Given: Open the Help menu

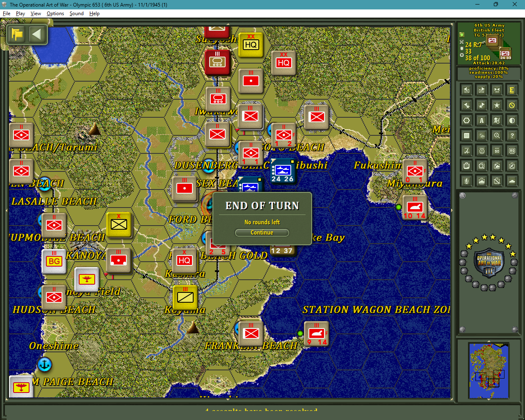Looking at the screenshot, I should [x=94, y=14].
